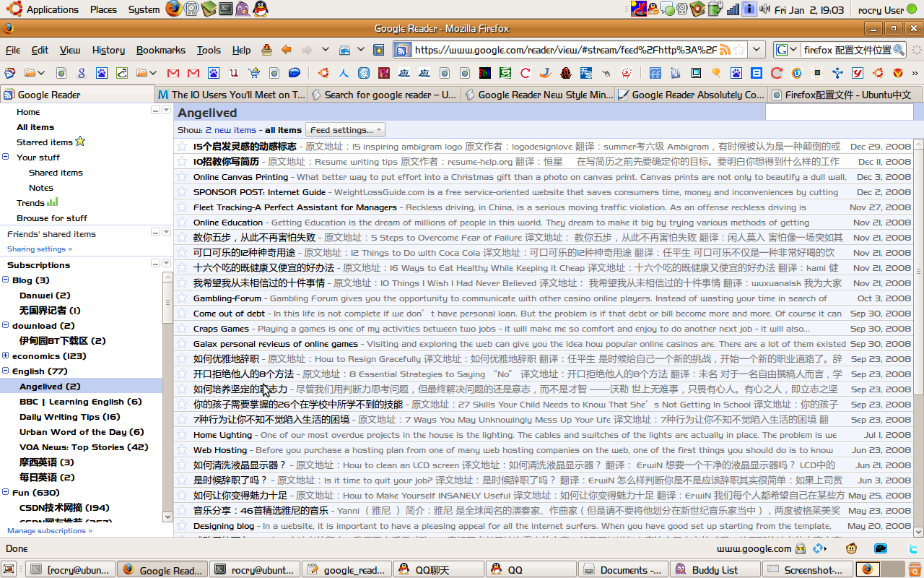Viewport: 924px width, 578px height.
Task: Focus the Firefox address bar URL field
Action: (566, 50)
